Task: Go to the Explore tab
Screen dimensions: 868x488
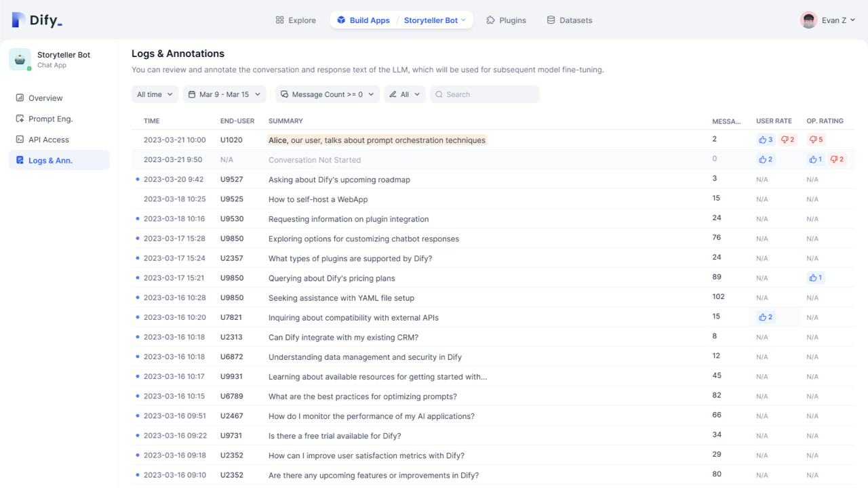Action: [x=296, y=20]
